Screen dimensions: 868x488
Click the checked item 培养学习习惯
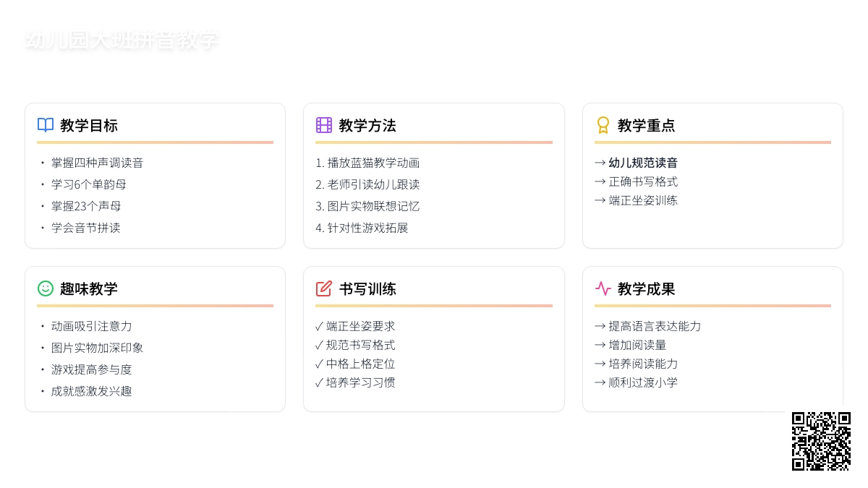tap(360, 382)
